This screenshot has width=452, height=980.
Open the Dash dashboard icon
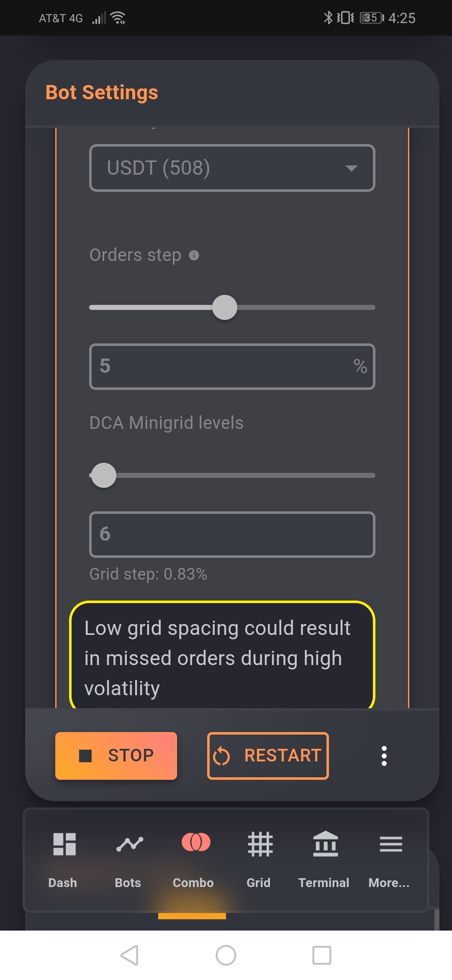point(64,843)
